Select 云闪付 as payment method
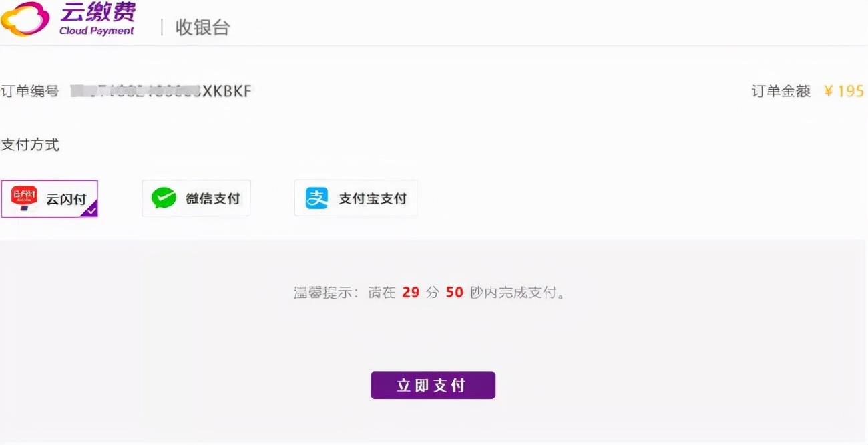This screenshot has height=445, width=868. click(x=49, y=199)
